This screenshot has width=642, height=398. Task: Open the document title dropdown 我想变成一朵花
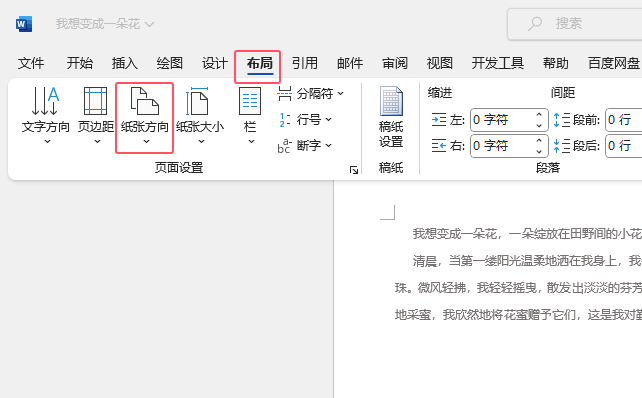(x=105, y=24)
